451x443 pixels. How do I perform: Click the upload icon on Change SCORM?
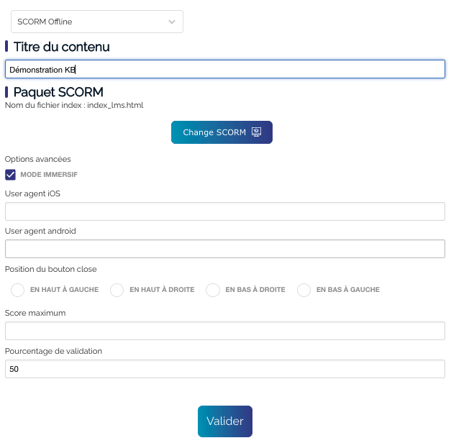pos(256,132)
